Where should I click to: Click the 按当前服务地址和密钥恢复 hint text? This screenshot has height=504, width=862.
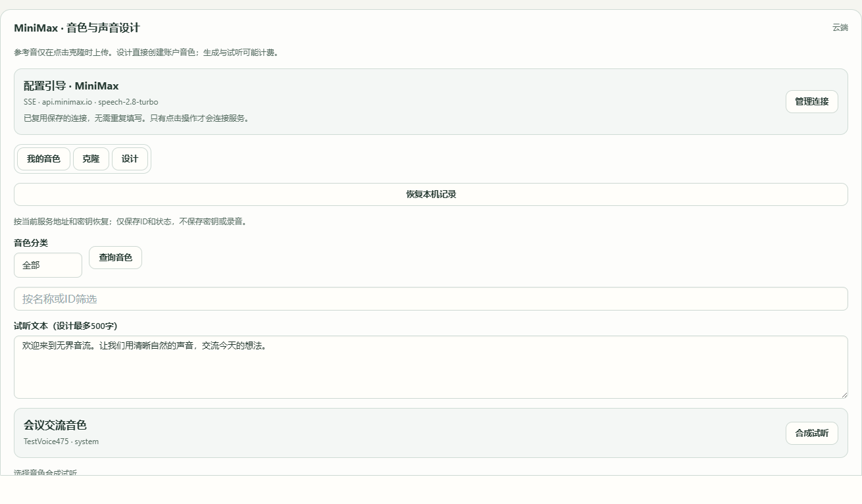click(x=131, y=222)
